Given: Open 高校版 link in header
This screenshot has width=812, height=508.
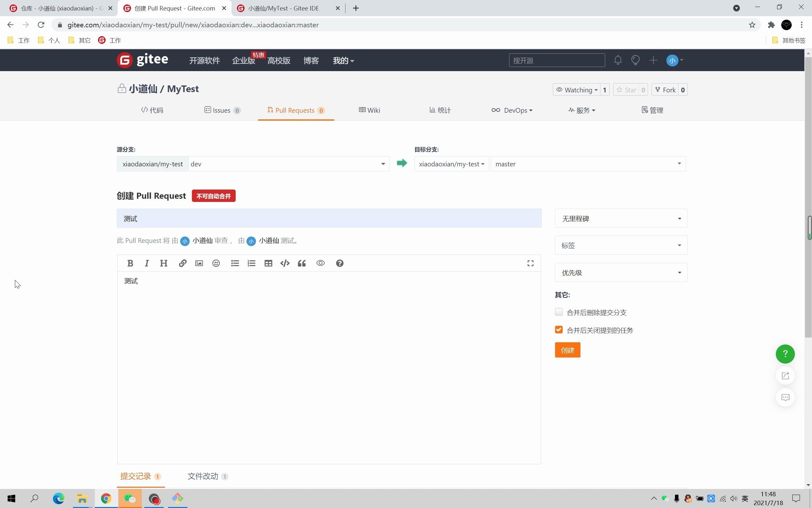Looking at the screenshot, I should [279, 60].
